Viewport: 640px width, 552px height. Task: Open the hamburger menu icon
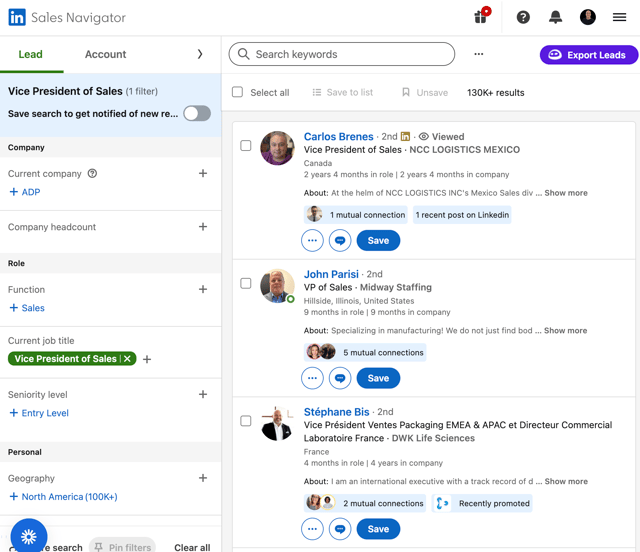(x=619, y=17)
